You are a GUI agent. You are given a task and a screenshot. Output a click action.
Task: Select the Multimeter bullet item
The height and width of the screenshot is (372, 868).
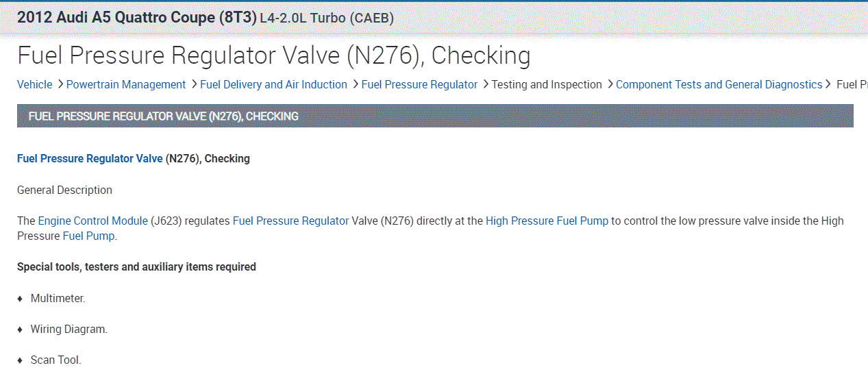click(58, 299)
